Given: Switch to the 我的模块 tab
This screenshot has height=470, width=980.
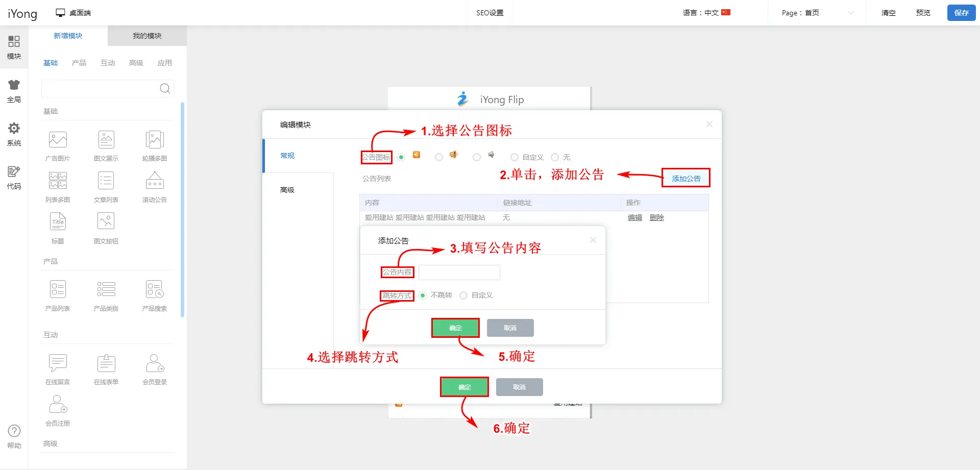Looking at the screenshot, I should [x=147, y=36].
